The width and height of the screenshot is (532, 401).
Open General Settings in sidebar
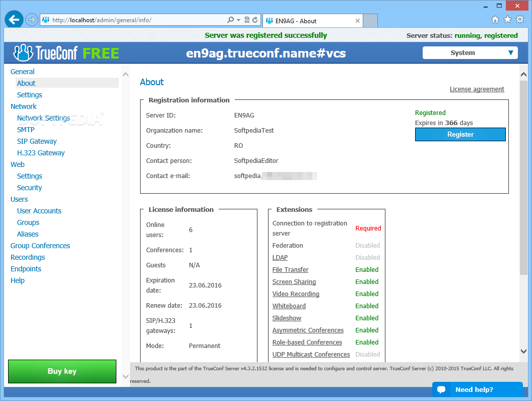(30, 95)
